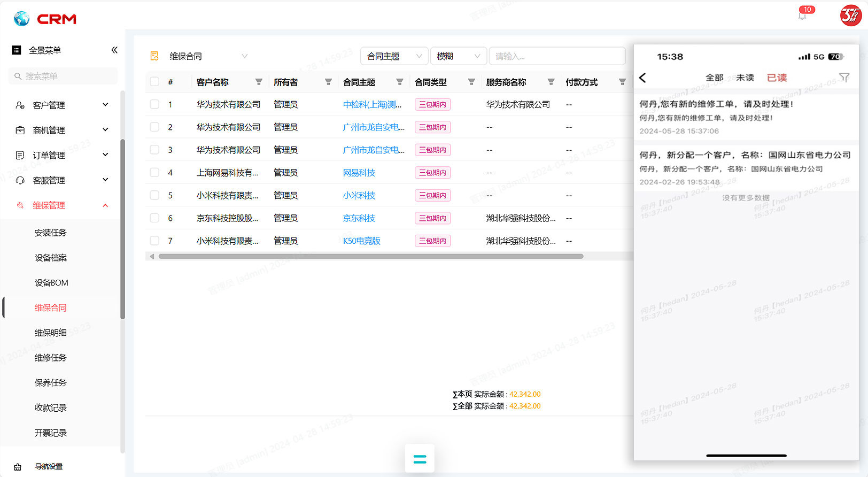This screenshot has width=868, height=477.
Task: Open 设备档案 menu item
Action: (x=51, y=258)
